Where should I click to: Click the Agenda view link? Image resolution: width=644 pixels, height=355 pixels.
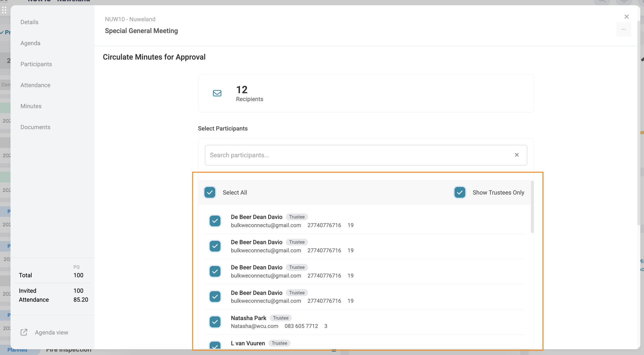point(51,332)
